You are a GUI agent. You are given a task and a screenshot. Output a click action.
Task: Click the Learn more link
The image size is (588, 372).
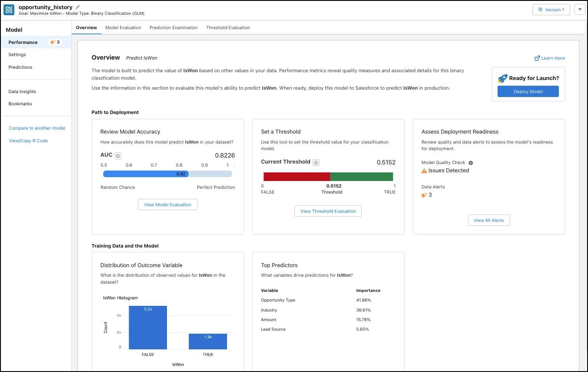pos(553,58)
